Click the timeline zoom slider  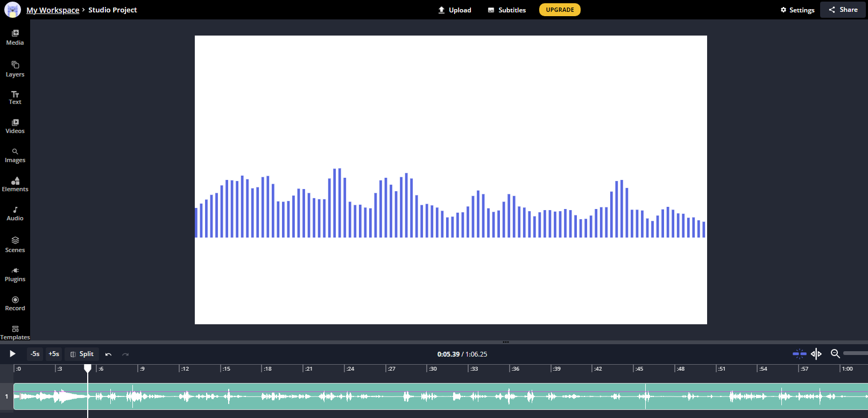[855, 353]
